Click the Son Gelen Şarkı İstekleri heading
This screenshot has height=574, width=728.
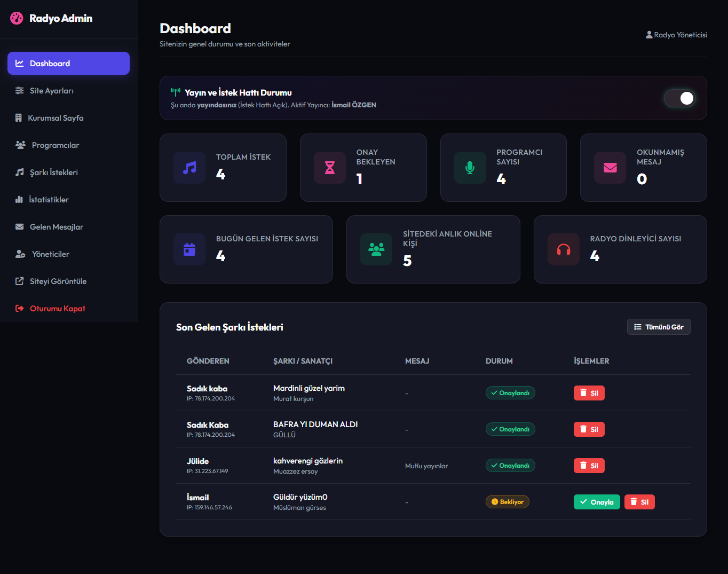point(230,327)
